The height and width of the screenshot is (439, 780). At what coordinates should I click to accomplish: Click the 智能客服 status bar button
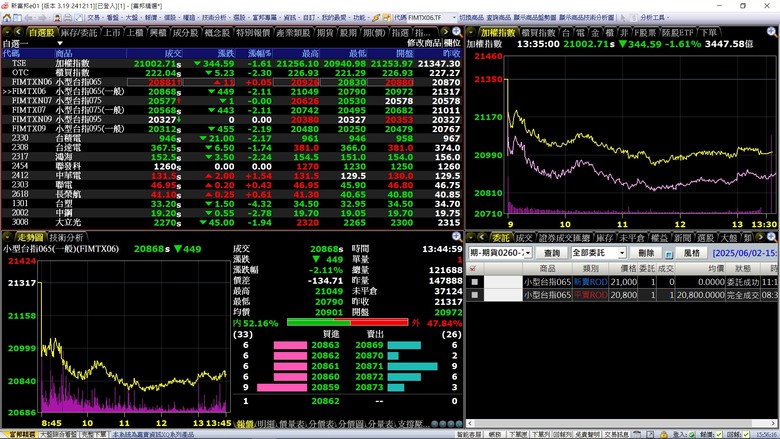[x=469, y=435]
